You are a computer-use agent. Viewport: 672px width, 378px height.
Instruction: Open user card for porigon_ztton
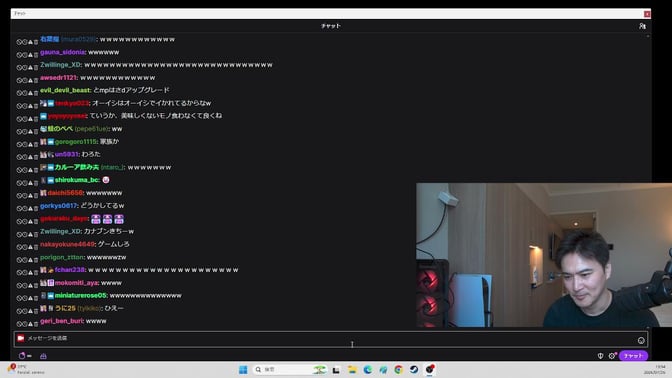click(x=62, y=257)
